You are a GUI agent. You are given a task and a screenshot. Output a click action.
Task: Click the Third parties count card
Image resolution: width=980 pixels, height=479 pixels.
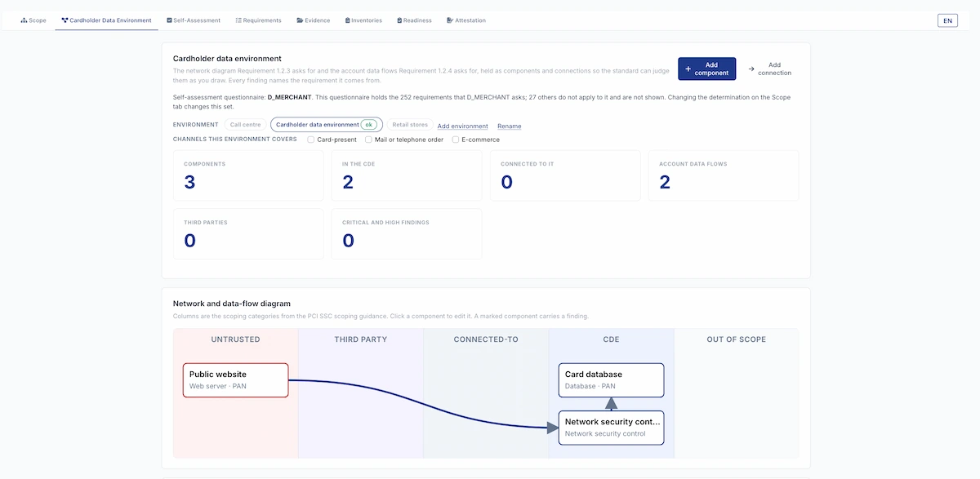(248, 234)
